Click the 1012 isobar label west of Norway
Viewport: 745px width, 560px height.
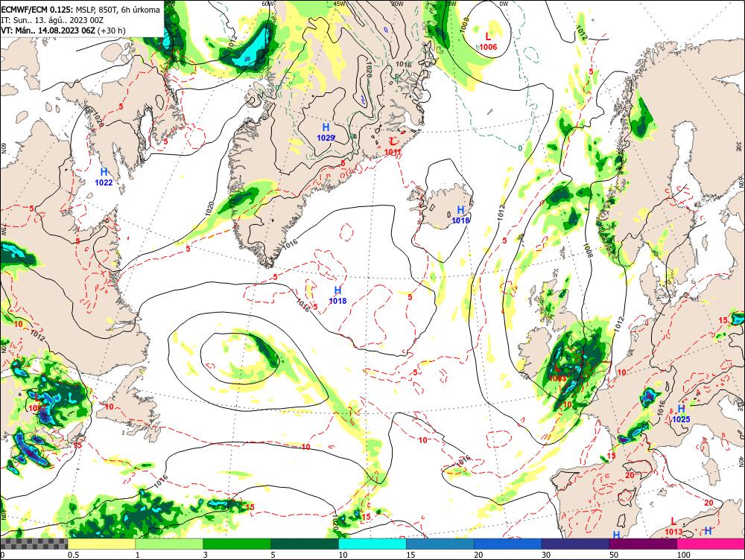tap(503, 212)
